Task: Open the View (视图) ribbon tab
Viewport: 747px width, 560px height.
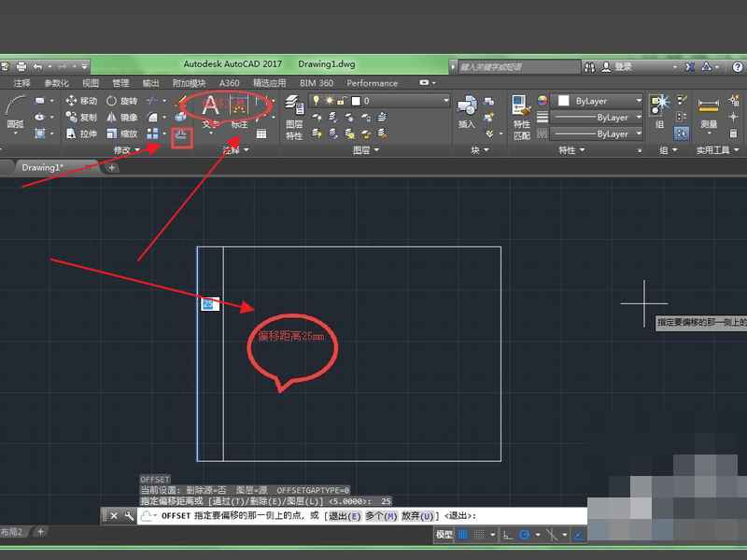Action: click(90, 83)
